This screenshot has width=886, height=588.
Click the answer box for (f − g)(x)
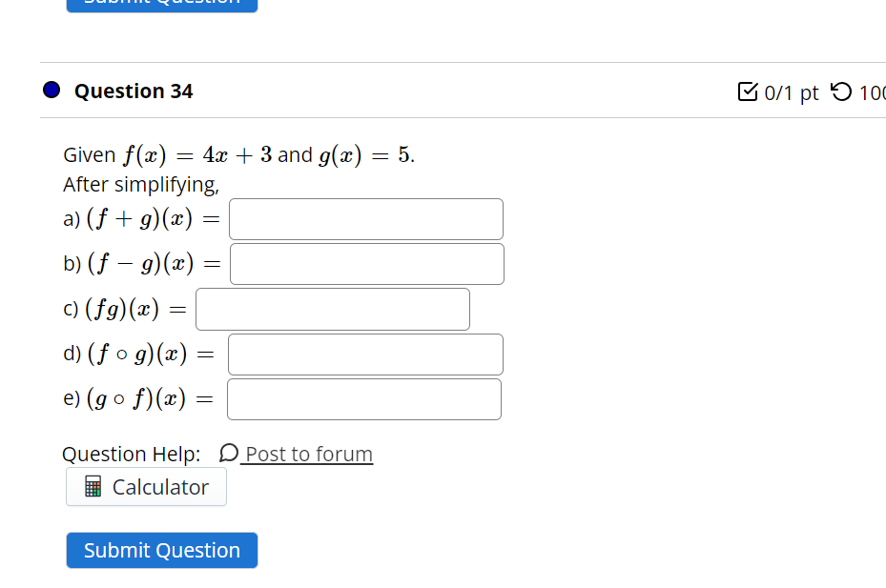(366, 263)
